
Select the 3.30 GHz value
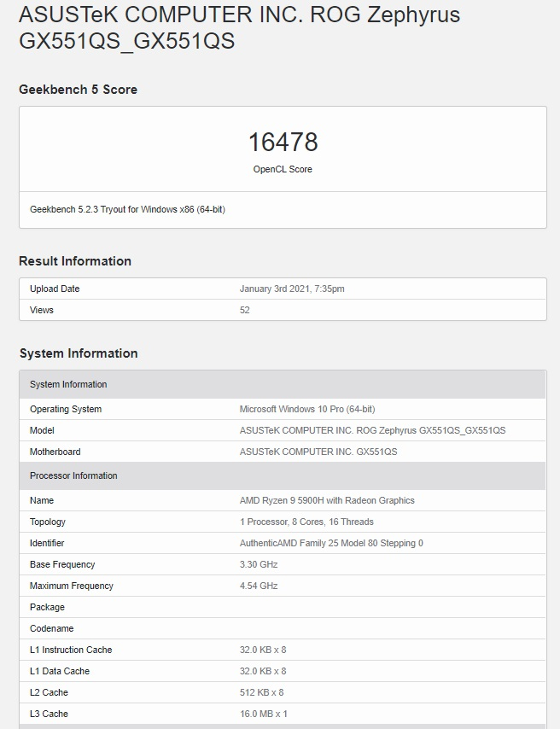click(x=259, y=564)
